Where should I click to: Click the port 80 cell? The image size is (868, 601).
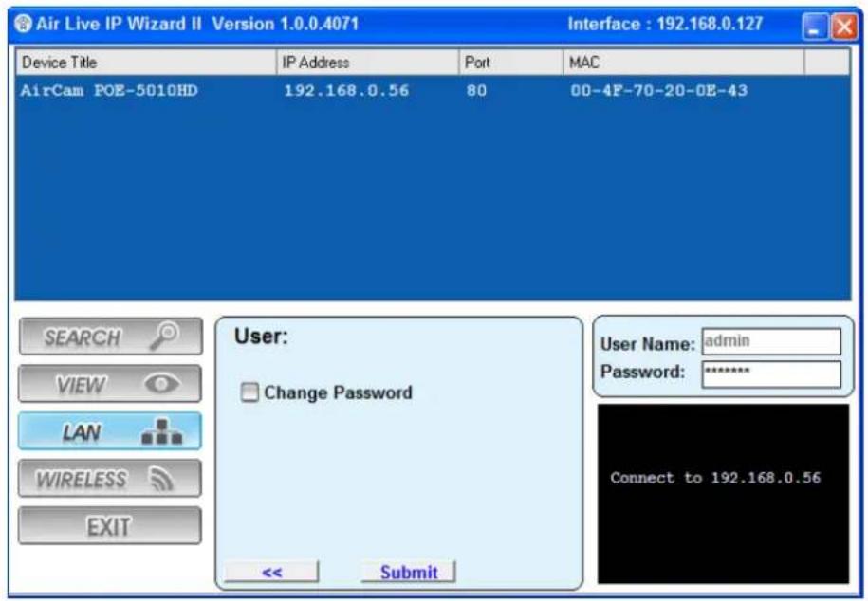tap(476, 91)
